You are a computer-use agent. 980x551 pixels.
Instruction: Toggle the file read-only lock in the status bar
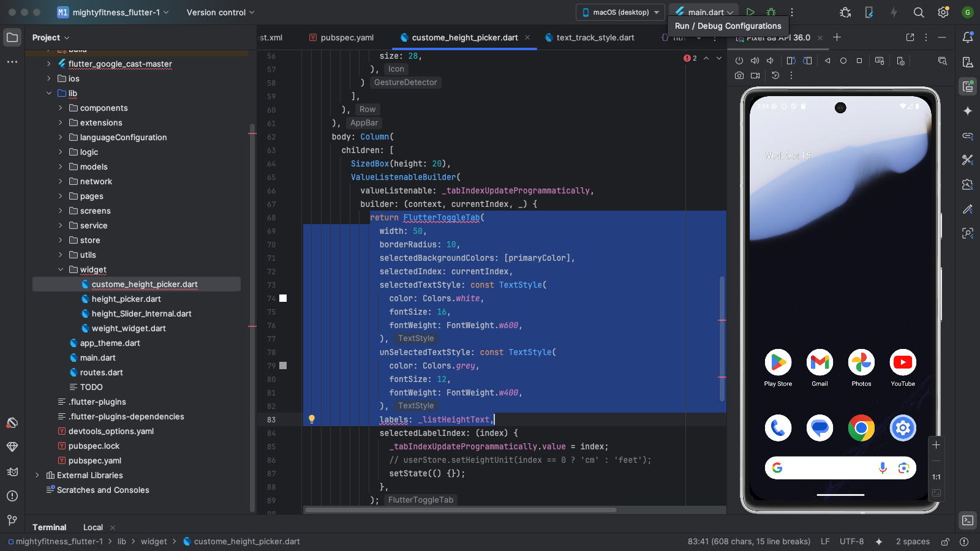(x=945, y=542)
